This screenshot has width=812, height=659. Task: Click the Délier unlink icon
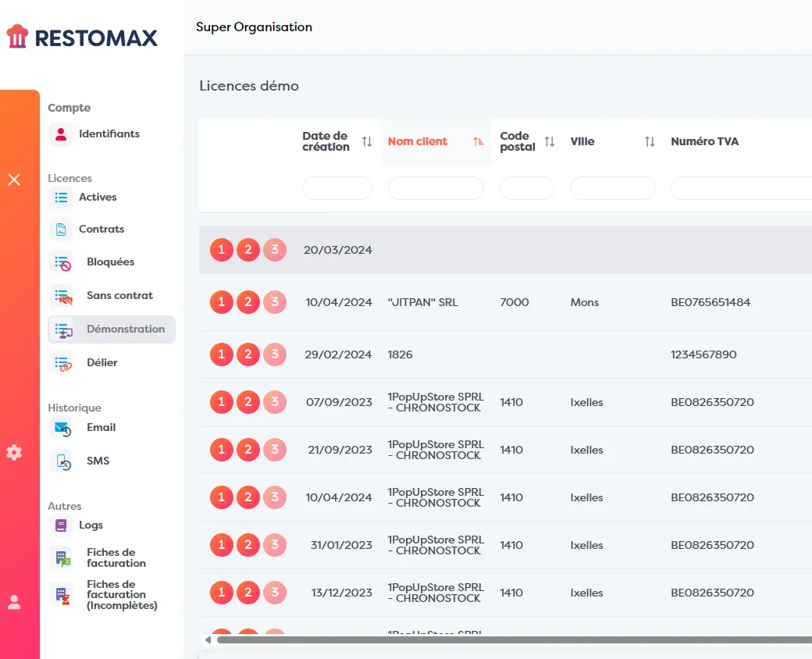62,363
